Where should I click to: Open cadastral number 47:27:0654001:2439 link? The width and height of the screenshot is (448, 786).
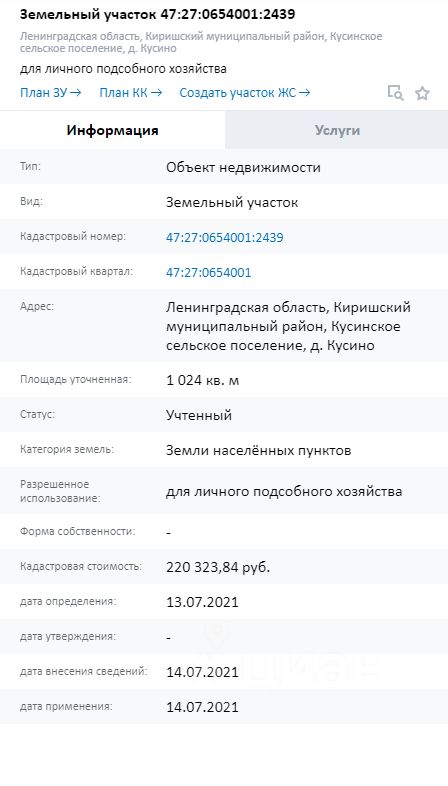click(x=225, y=237)
